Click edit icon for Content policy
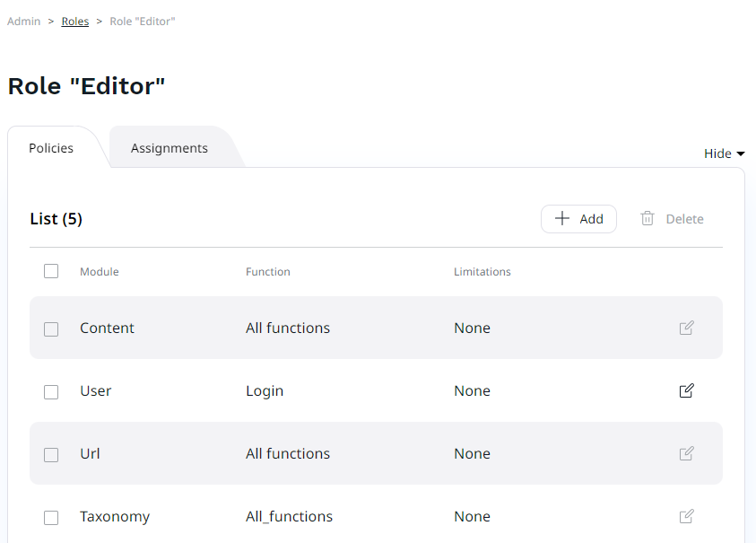Screen dimensions: 756x543 (686, 328)
